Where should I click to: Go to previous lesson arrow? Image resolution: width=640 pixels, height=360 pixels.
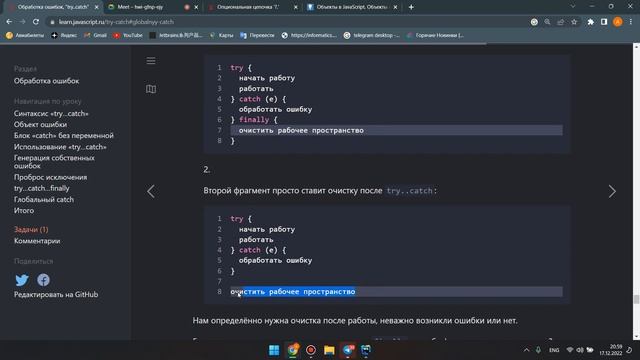[x=151, y=191]
